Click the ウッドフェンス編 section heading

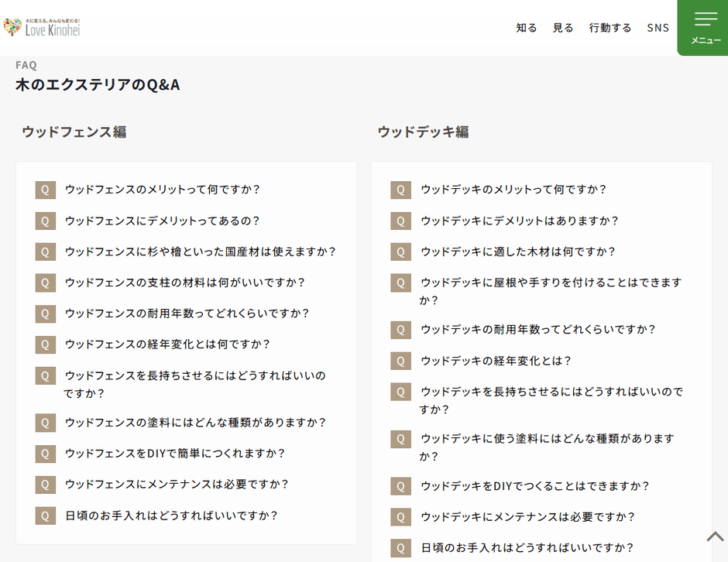point(74,132)
